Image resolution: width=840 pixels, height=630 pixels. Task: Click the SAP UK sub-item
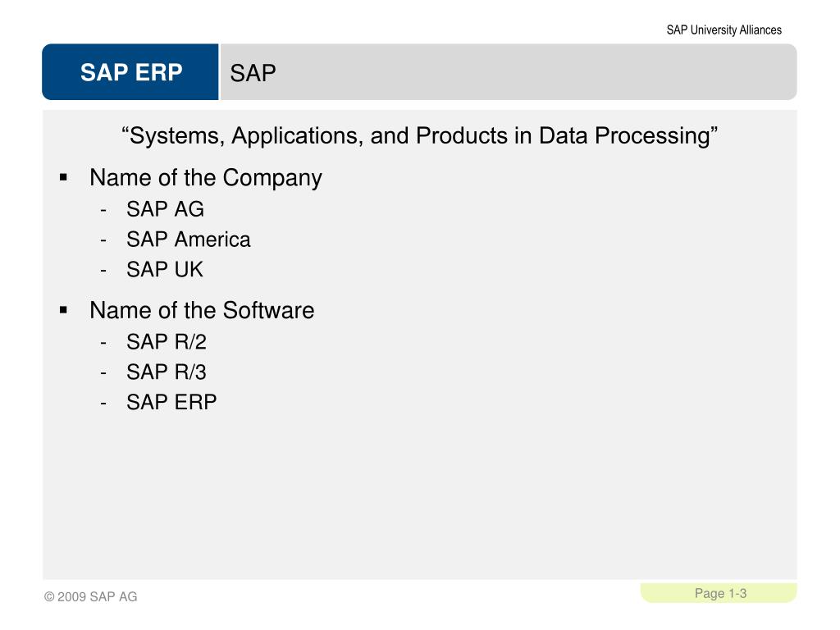(164, 269)
